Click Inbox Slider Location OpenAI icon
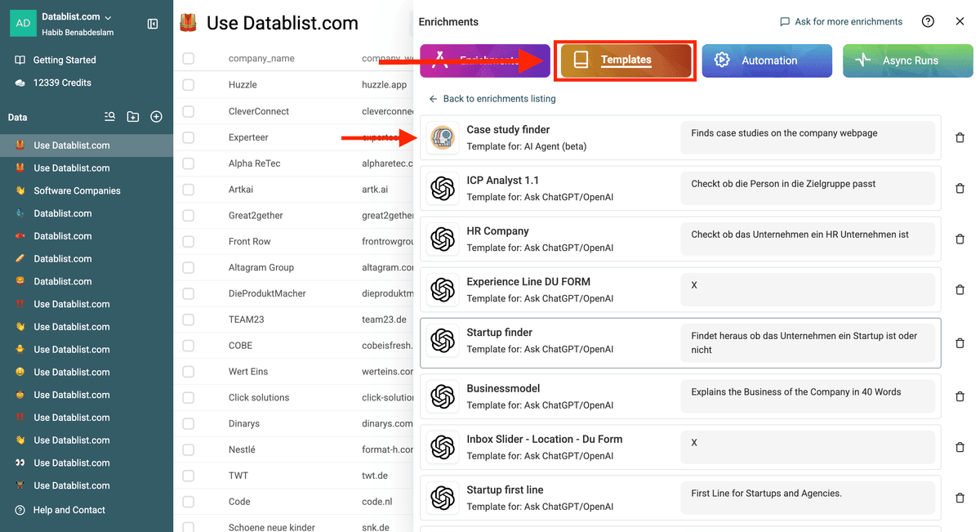The image size is (980, 532). coord(443,448)
